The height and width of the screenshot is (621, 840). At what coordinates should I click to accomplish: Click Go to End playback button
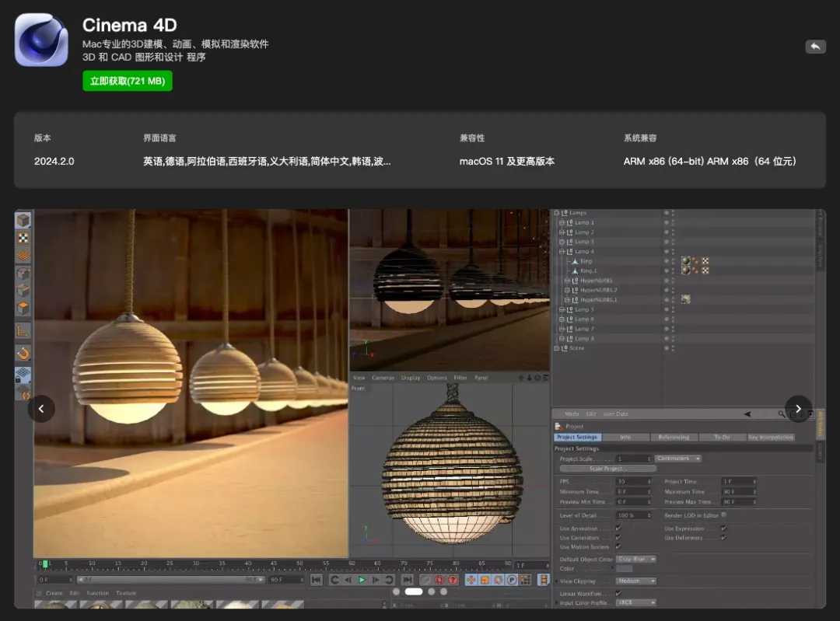(x=407, y=580)
